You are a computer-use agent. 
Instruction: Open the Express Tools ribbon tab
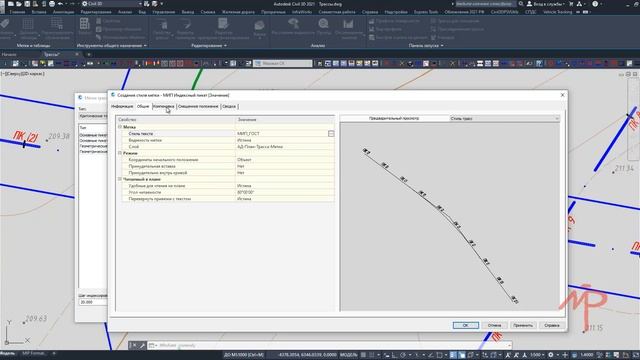pos(426,12)
